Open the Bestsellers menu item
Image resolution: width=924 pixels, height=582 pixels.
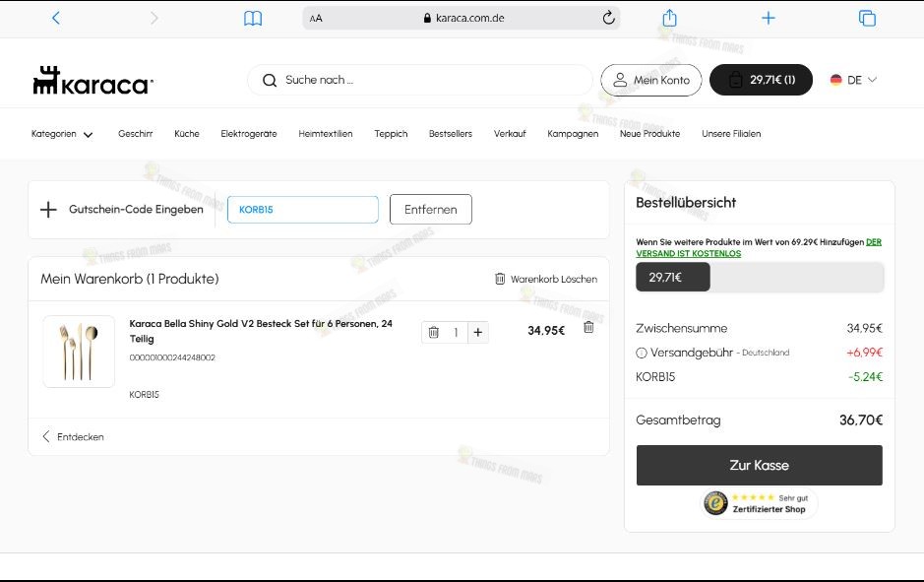click(451, 134)
